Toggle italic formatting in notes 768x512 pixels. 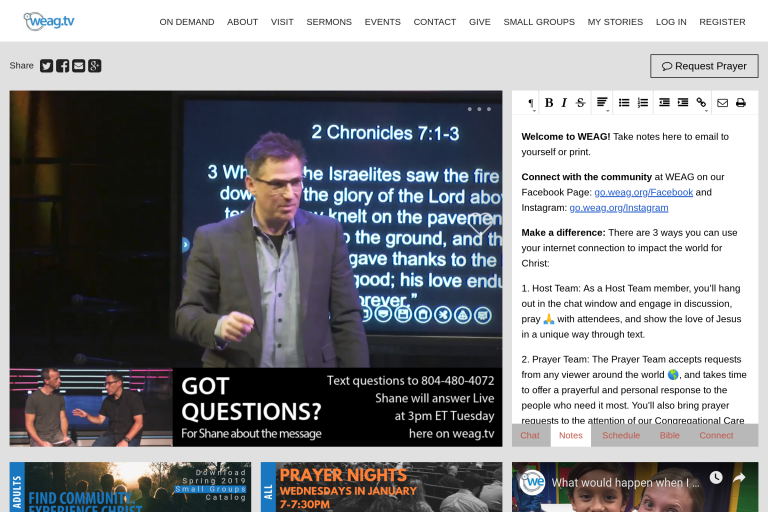pyautogui.click(x=564, y=103)
